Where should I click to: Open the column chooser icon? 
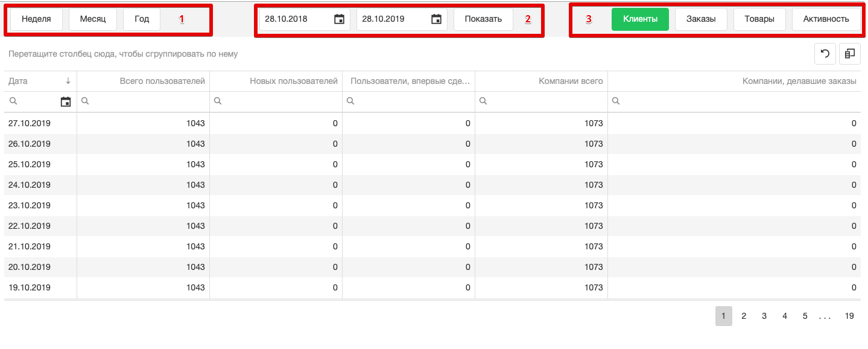849,54
